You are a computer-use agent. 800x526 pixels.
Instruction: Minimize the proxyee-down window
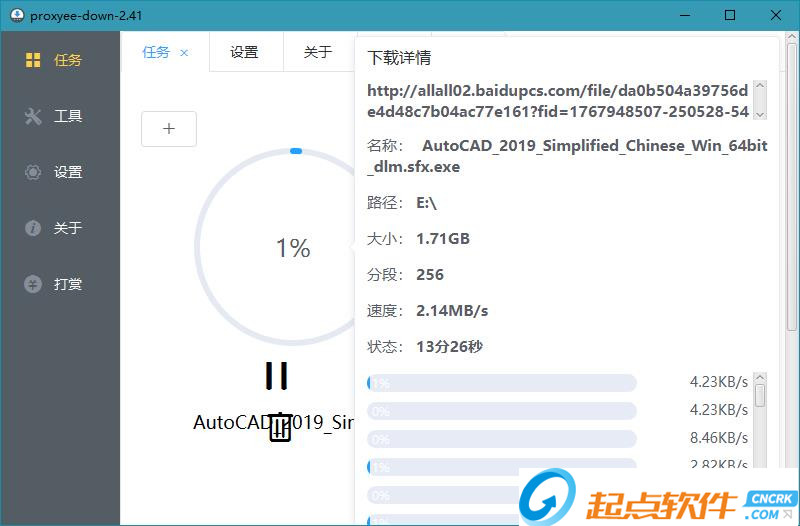click(685, 15)
